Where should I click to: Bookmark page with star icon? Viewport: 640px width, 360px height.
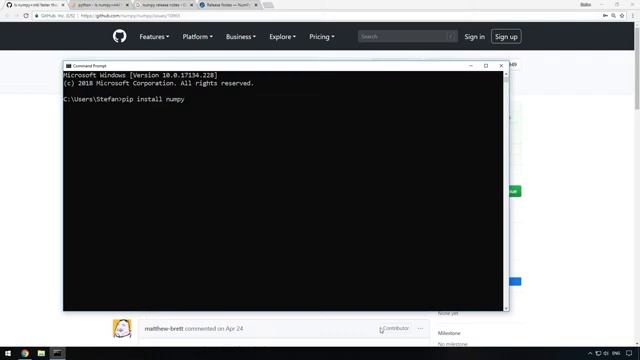pyautogui.click(x=622, y=16)
